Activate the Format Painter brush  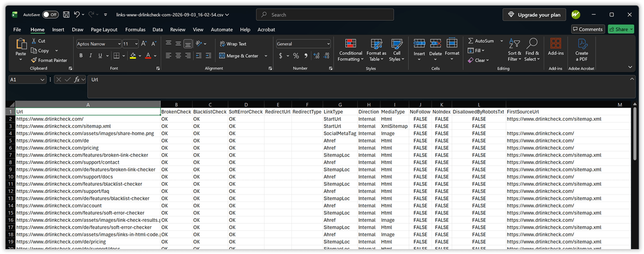49,61
